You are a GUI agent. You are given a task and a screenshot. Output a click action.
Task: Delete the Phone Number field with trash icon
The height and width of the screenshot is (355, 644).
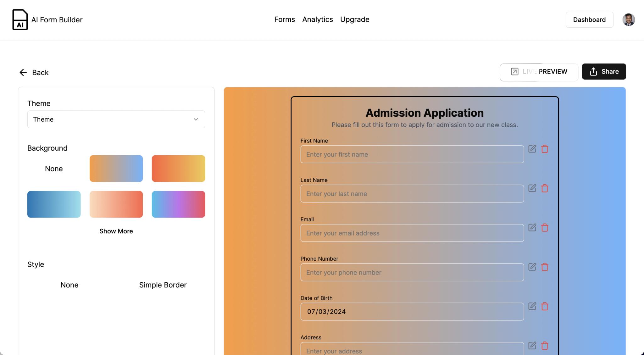click(545, 267)
